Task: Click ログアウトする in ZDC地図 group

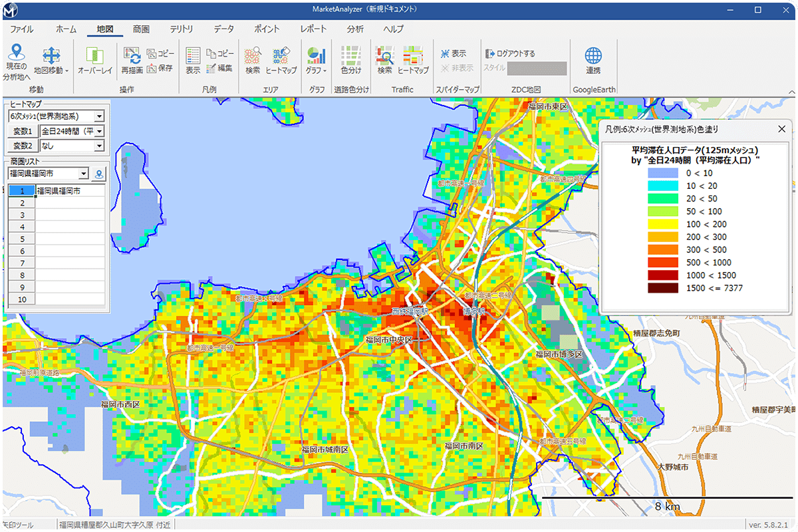Action: coord(510,53)
